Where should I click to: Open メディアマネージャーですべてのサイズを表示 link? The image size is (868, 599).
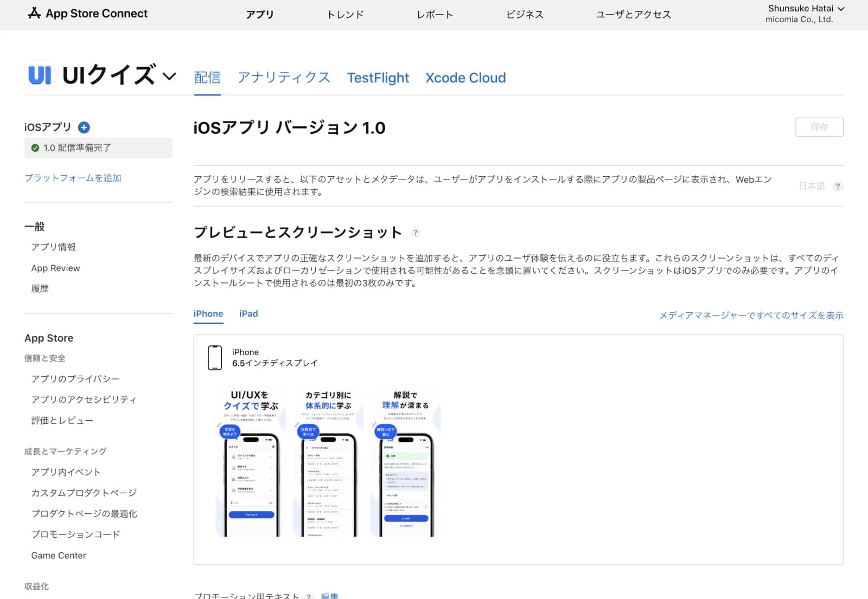click(751, 315)
